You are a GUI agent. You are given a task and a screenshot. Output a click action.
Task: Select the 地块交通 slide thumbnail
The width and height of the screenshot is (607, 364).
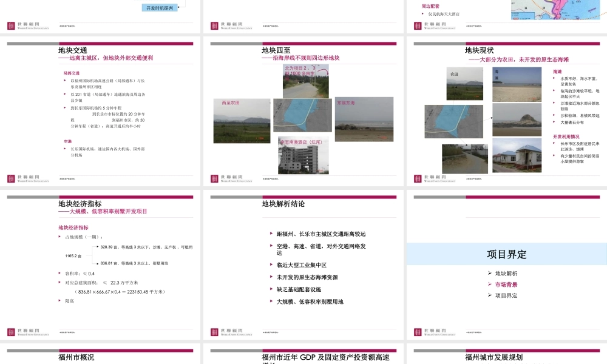[x=100, y=112]
